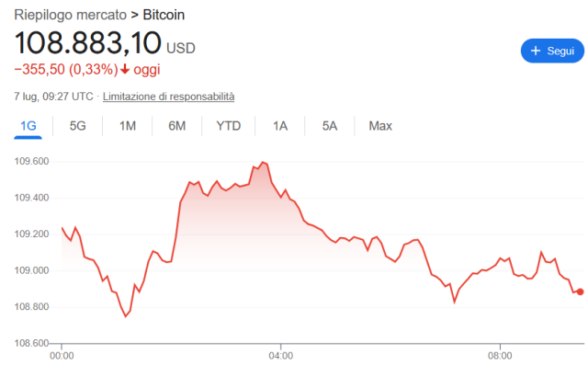Switch to the 1A range tab
Viewport: 588px width, 366px height.
280,126
